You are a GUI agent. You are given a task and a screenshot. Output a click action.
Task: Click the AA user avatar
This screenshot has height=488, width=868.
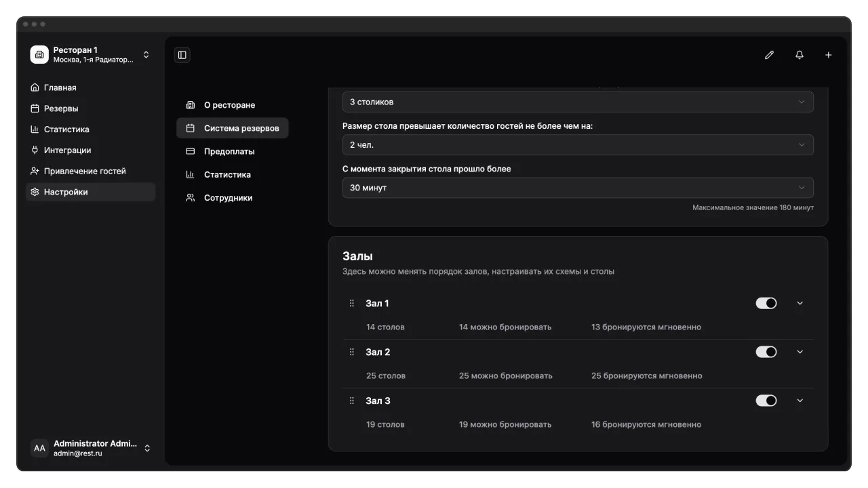39,448
